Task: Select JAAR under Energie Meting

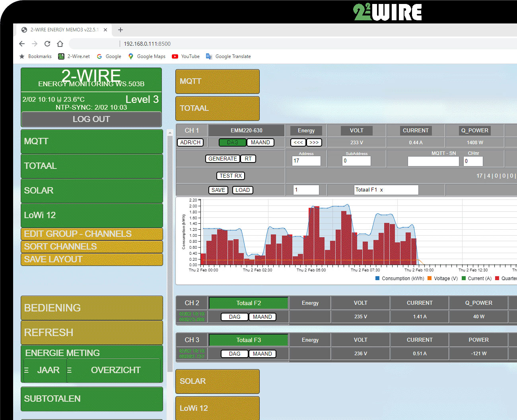Action: click(45, 370)
